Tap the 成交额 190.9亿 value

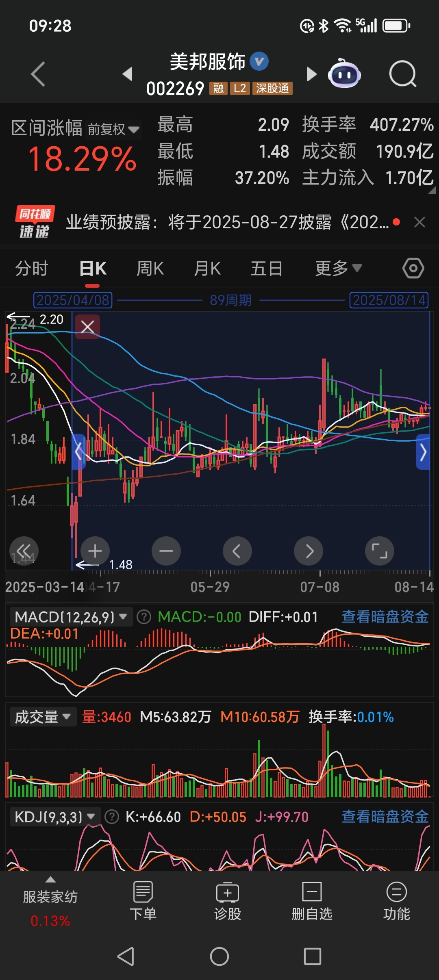(x=404, y=152)
